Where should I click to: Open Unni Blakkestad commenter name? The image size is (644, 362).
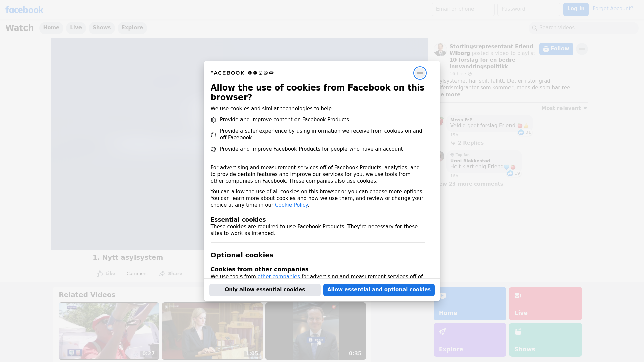(x=470, y=161)
